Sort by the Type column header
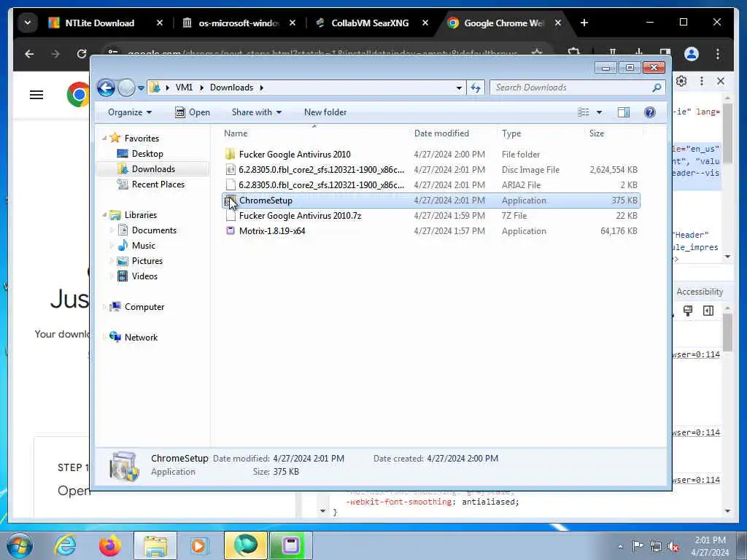This screenshot has width=747, height=560. coord(511,133)
